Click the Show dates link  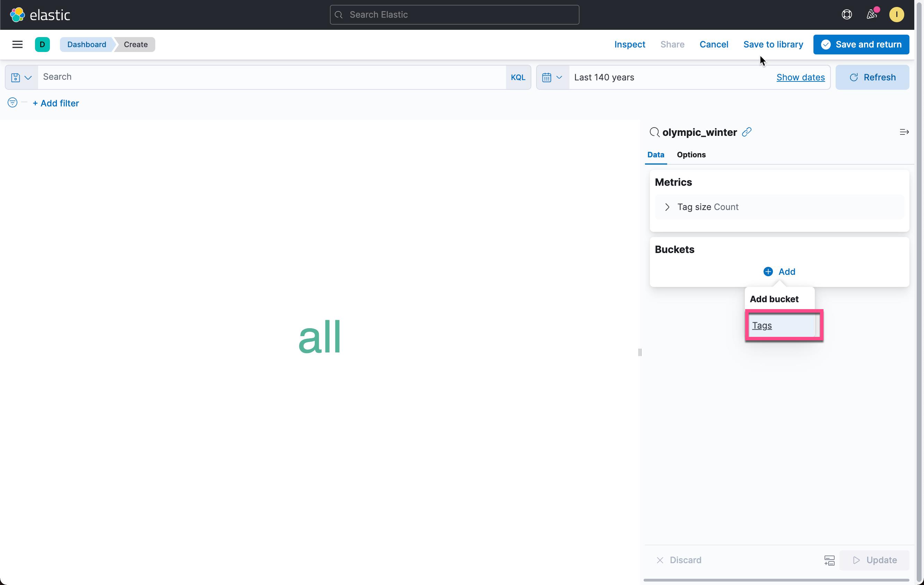click(x=801, y=78)
